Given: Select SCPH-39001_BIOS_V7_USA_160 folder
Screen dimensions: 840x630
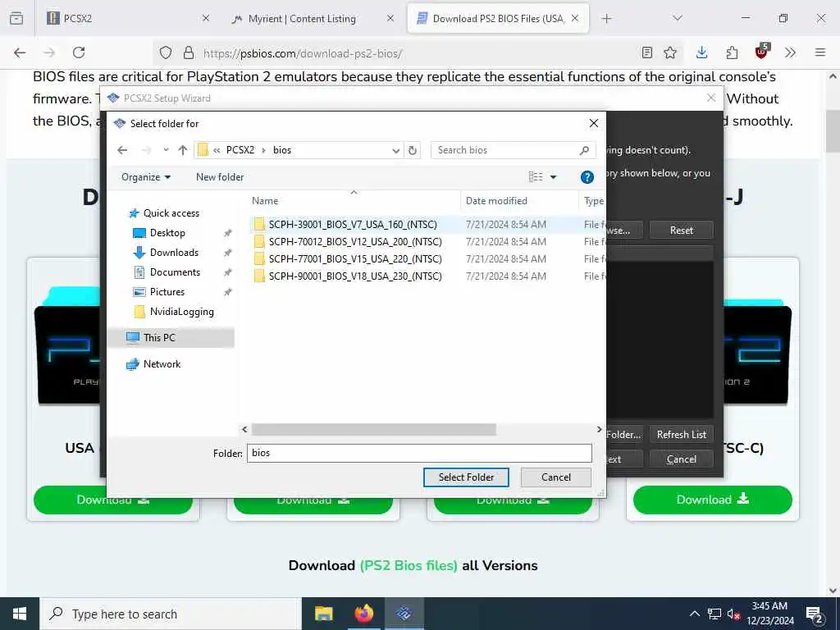Looking at the screenshot, I should [x=353, y=225].
